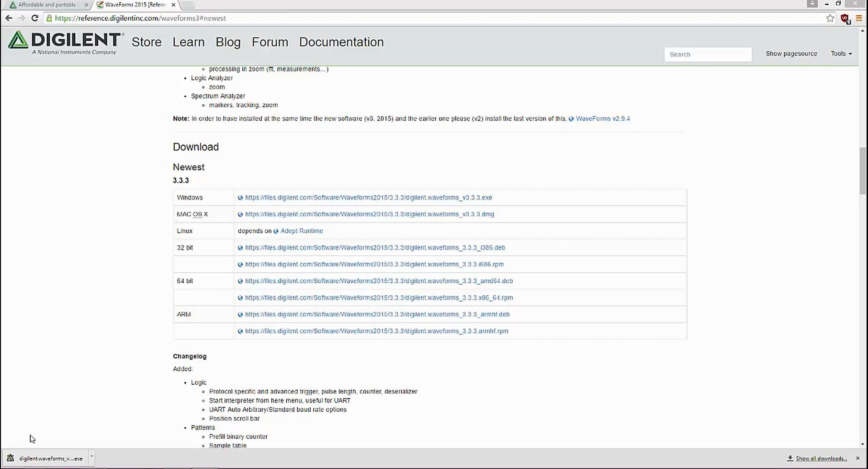Viewport: 868px width, 469px height.
Task: Close the Affordable and portable tab
Action: pyautogui.click(x=86, y=5)
